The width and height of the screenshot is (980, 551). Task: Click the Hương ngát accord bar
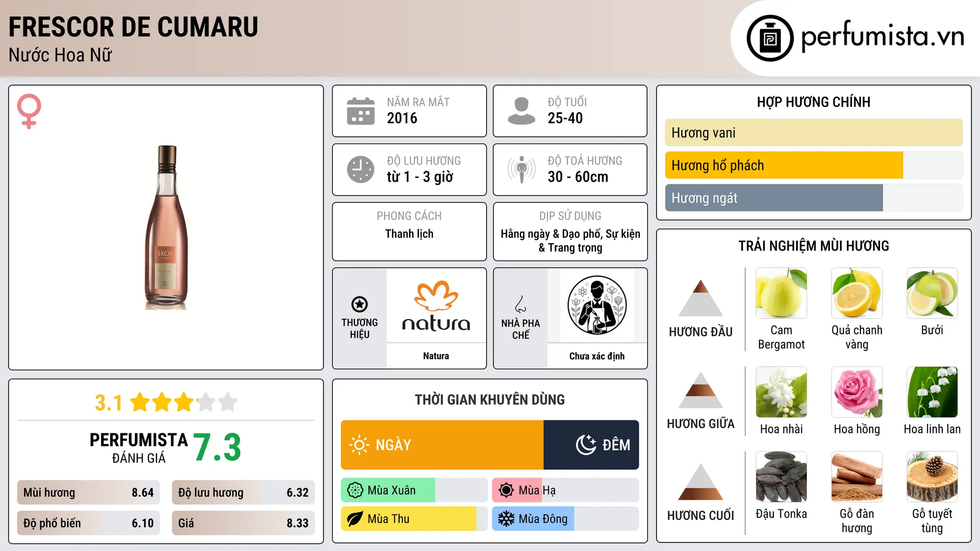(813, 198)
